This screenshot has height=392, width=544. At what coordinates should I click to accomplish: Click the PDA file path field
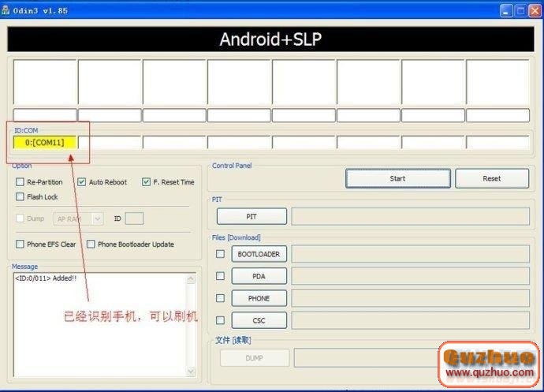[x=411, y=276]
